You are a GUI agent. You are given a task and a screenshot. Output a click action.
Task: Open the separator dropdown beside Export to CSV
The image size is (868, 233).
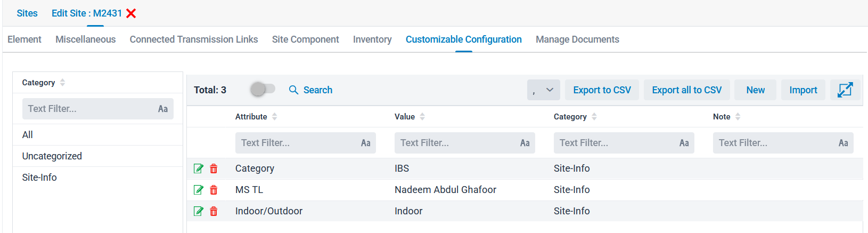pyautogui.click(x=543, y=90)
